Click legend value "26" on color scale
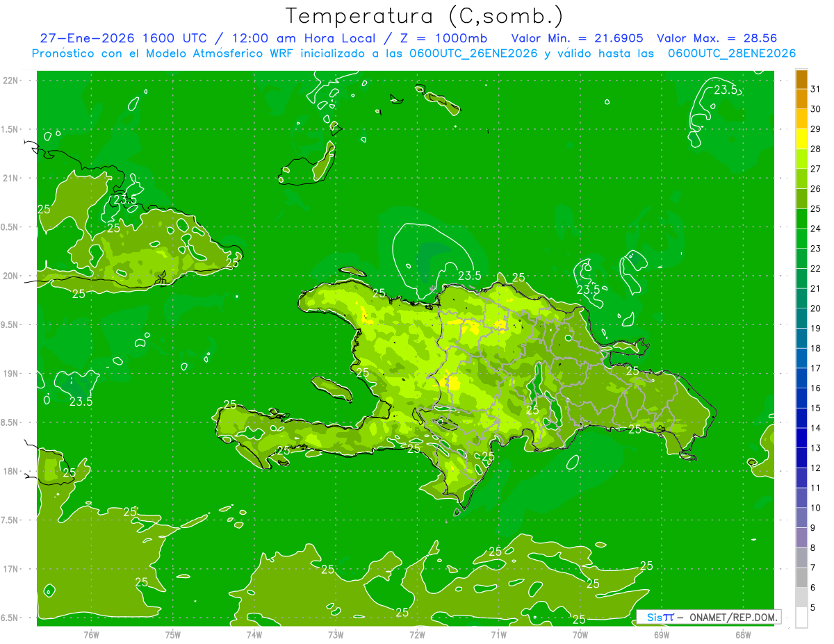 tap(815, 188)
